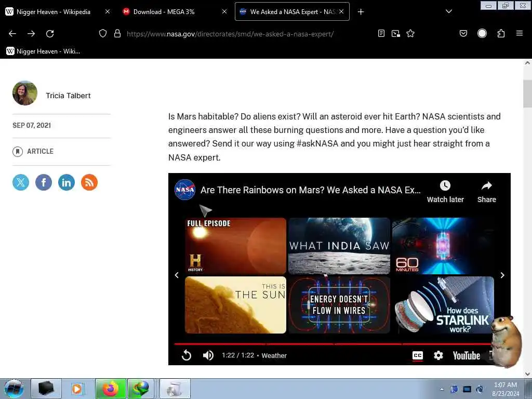Go back to the previous page
The width and height of the screenshot is (532, 399).
(12, 34)
